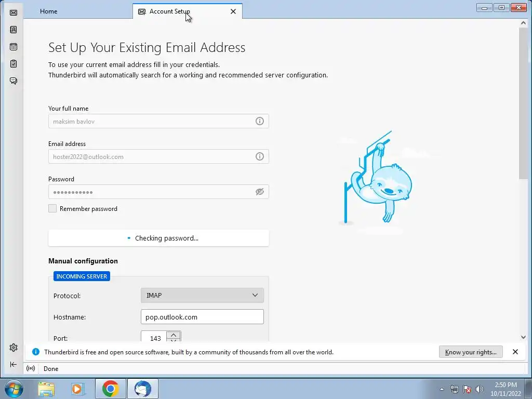Click the INCOMING SERVER label
532x399 pixels.
coord(82,276)
